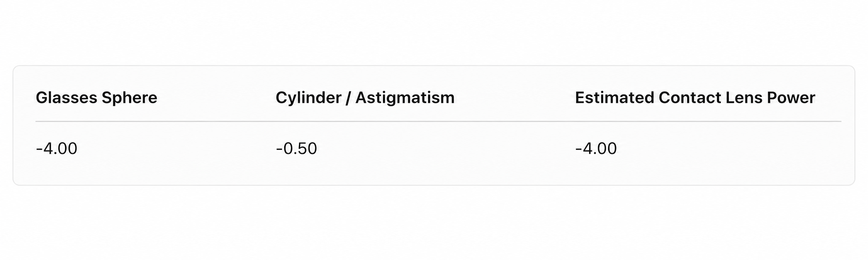Click the Glasses Sphere column header
Image resolution: width=868 pixels, height=260 pixels.
tap(96, 98)
